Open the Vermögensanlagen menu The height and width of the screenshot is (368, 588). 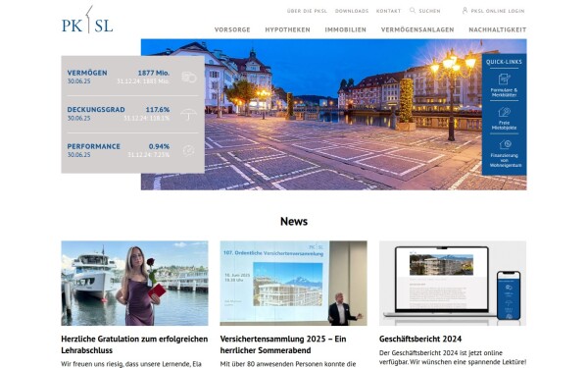tap(417, 29)
